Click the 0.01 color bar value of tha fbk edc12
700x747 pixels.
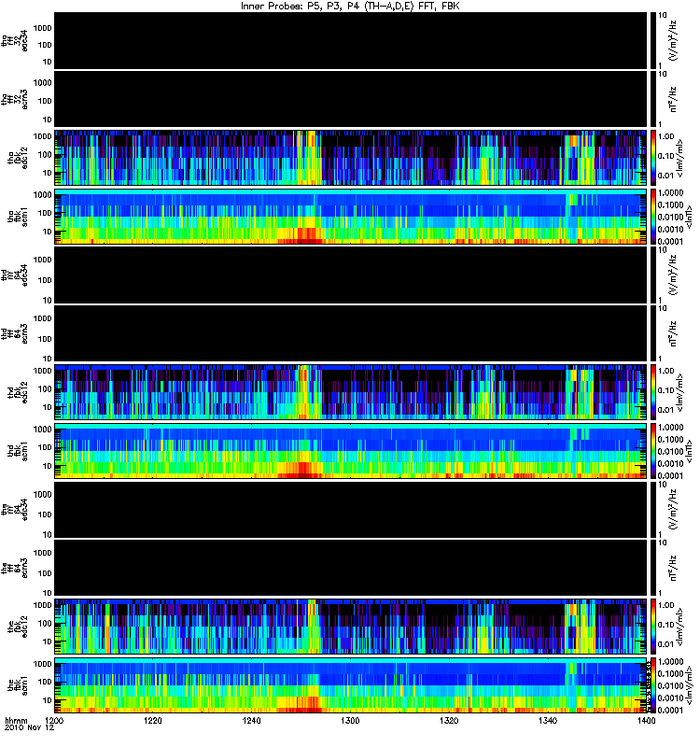(665, 176)
